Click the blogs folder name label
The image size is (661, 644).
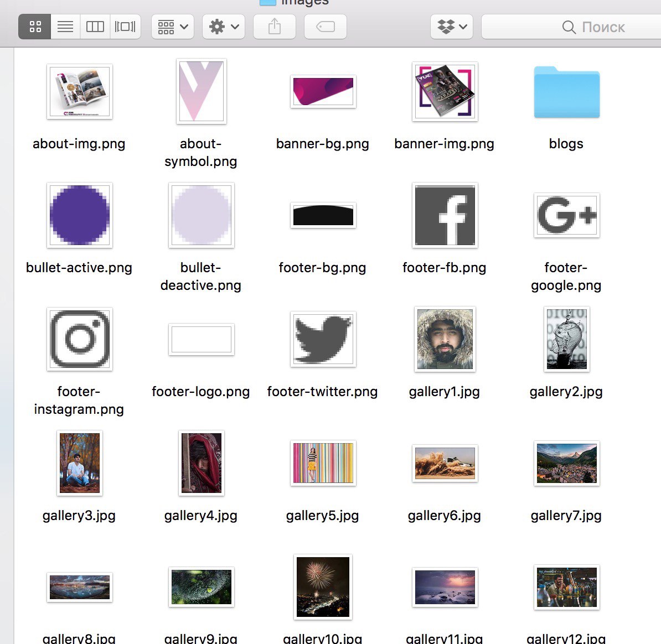click(566, 144)
